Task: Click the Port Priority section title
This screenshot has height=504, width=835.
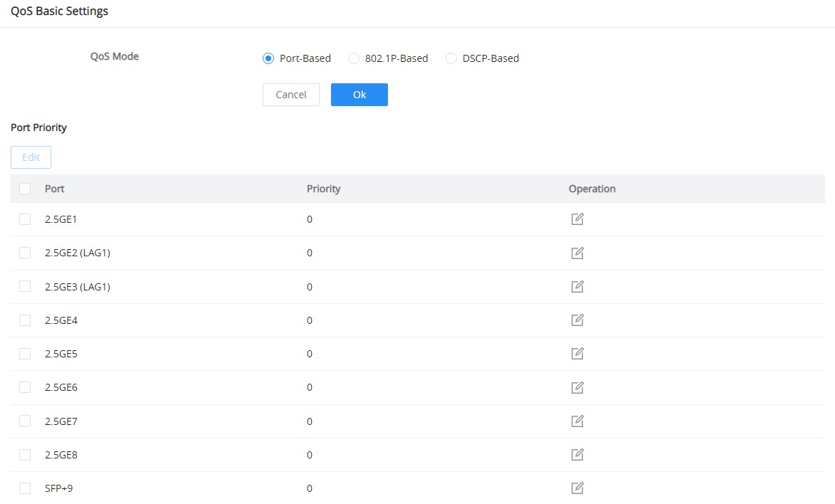Action: [38, 127]
